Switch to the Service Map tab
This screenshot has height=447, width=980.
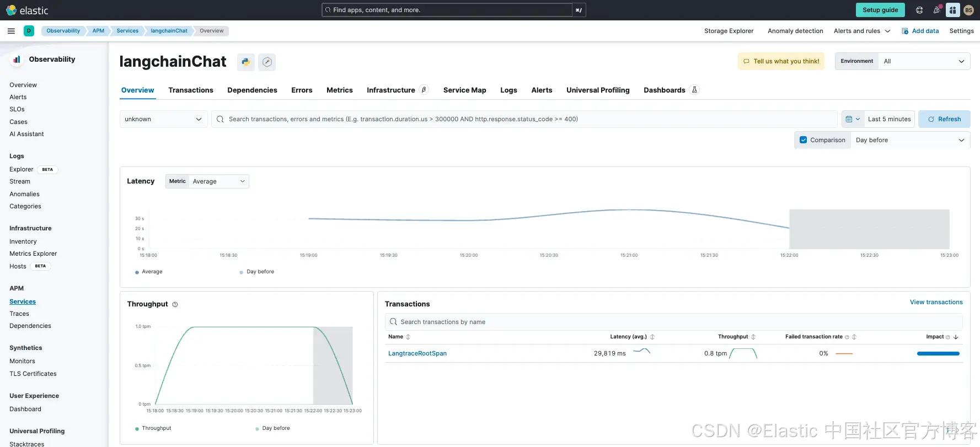[x=465, y=90]
